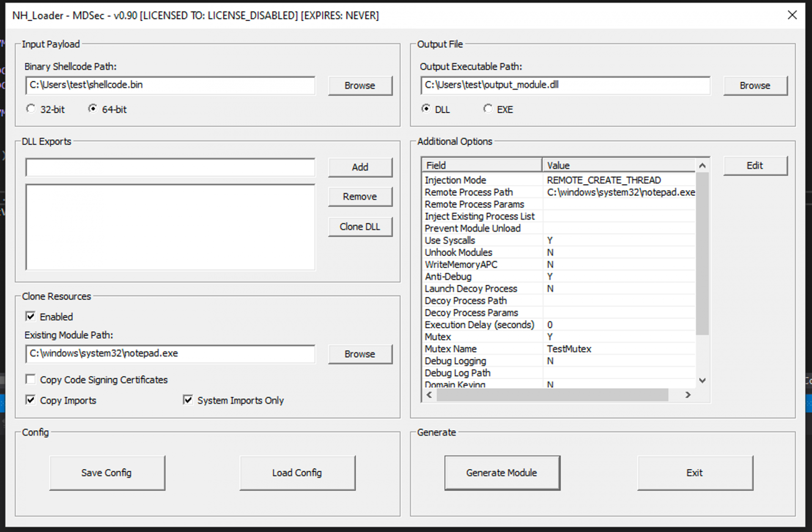The height and width of the screenshot is (532, 812).
Task: Enable Copy Code Signing Certificates
Action: [x=30, y=379]
